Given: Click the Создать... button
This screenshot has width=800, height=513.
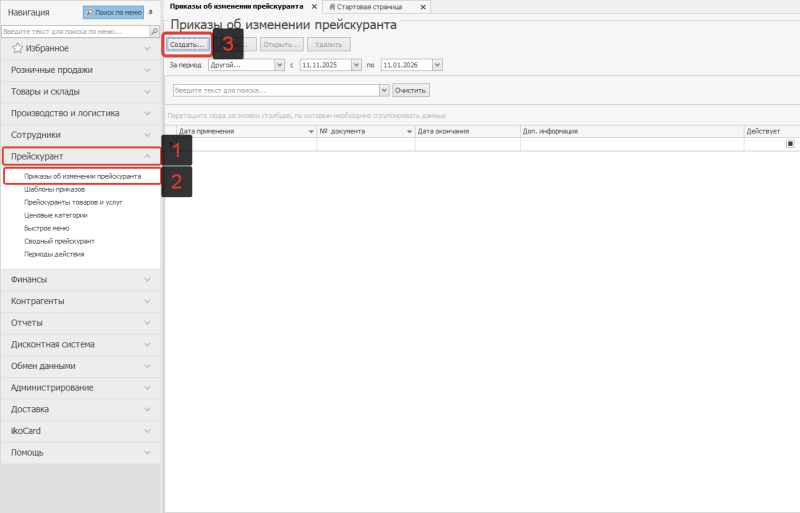Looking at the screenshot, I should point(187,44).
